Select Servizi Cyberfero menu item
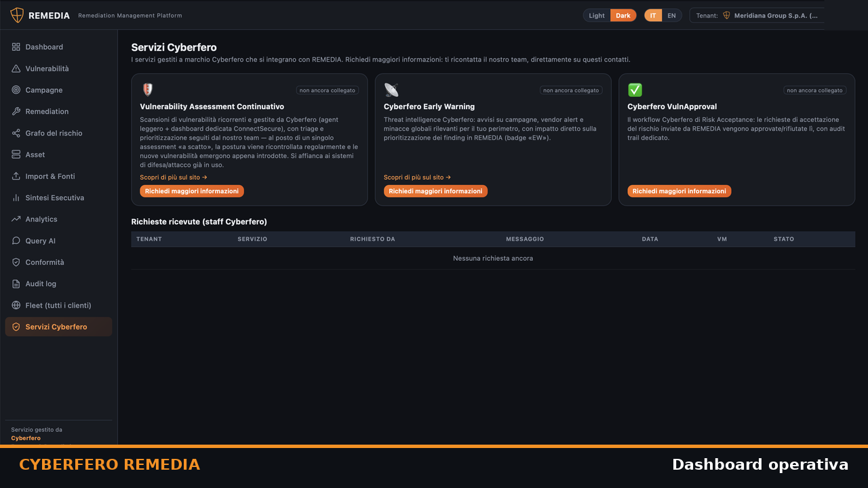868x488 pixels. point(58,327)
